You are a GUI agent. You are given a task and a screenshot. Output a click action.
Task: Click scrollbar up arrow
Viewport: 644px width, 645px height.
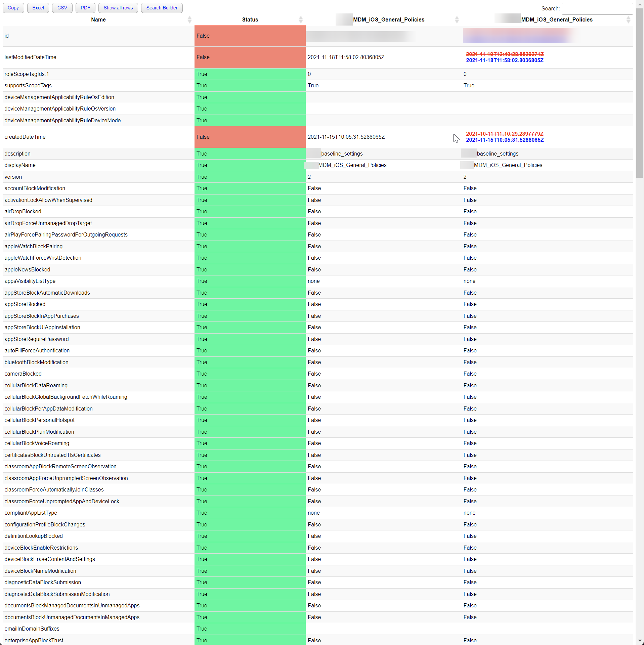tap(640, 3)
